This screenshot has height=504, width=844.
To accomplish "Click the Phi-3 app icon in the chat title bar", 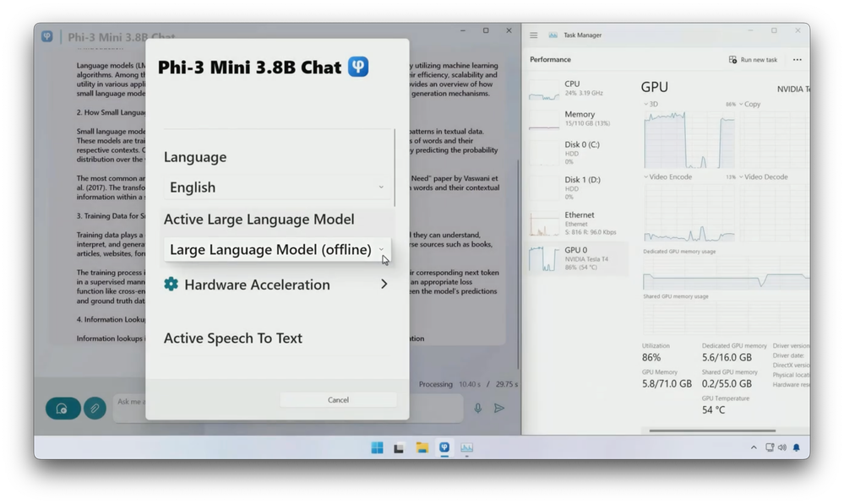I will click(47, 36).
